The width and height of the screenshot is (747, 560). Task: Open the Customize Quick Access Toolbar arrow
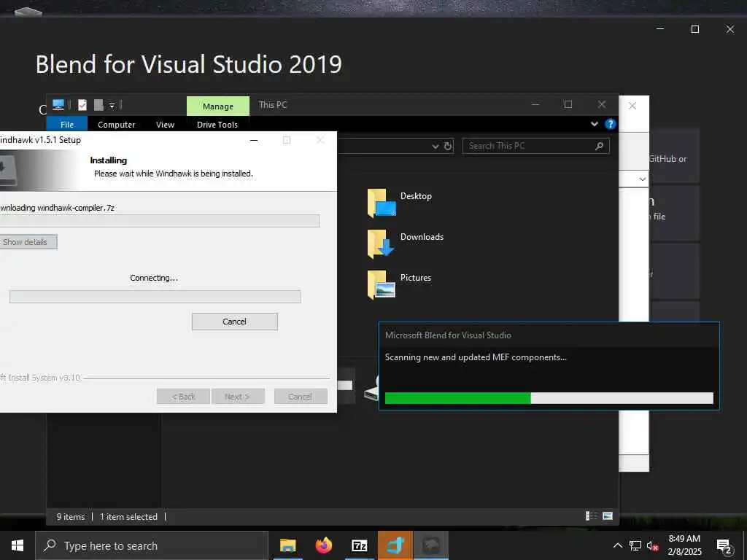(112, 106)
